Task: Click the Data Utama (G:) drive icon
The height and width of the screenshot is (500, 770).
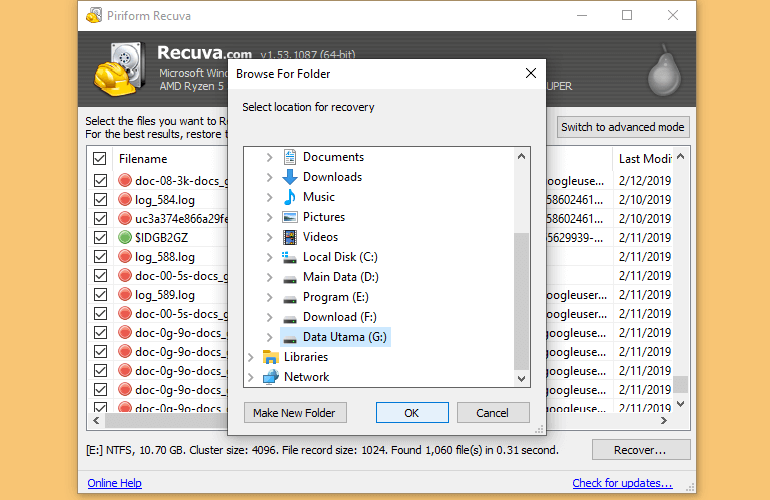Action: pos(290,339)
